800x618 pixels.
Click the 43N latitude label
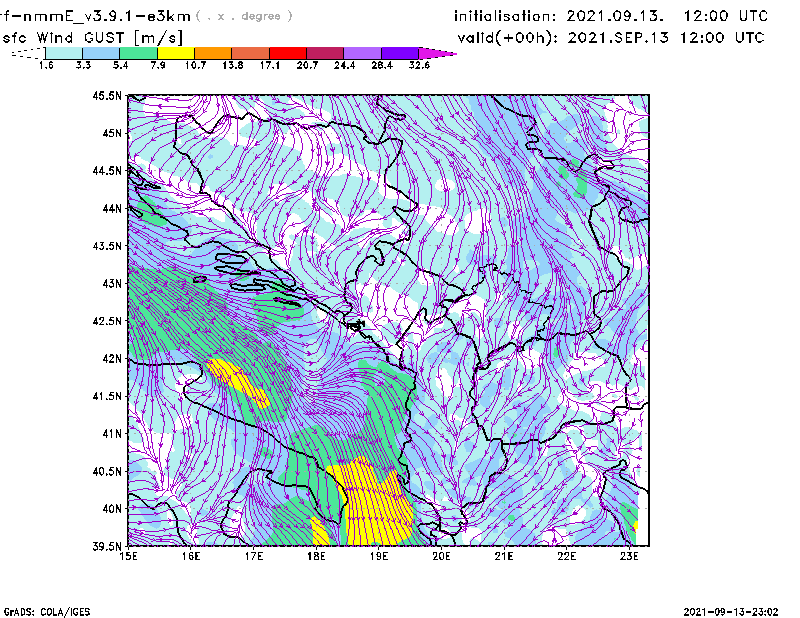[111, 283]
